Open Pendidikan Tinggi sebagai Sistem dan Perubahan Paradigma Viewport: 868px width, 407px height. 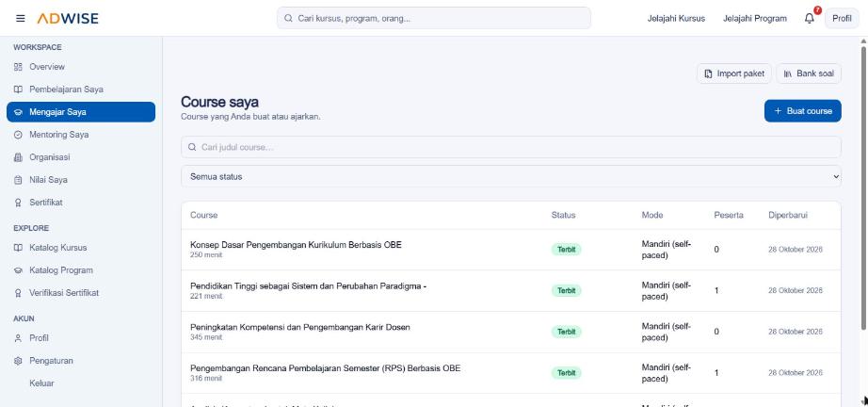click(x=309, y=286)
